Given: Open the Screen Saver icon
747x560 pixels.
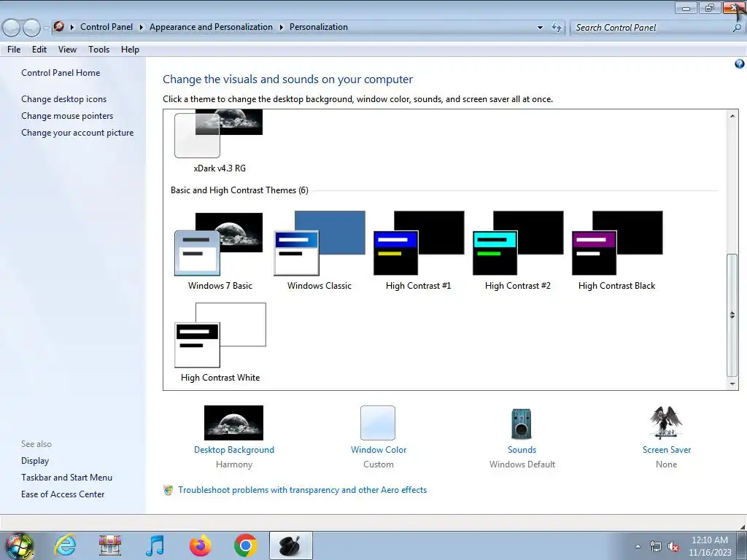Looking at the screenshot, I should (x=666, y=422).
